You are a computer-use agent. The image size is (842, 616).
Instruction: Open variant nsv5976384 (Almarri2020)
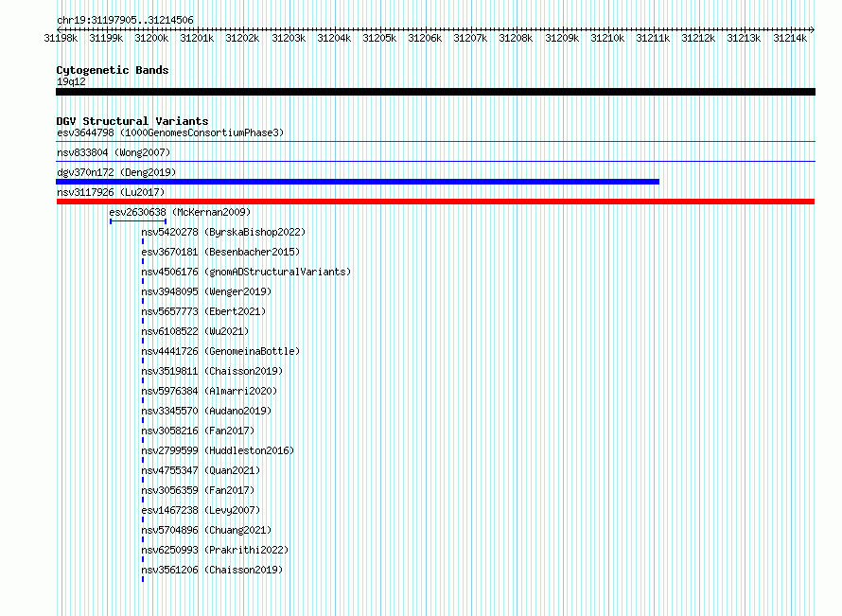(209, 391)
